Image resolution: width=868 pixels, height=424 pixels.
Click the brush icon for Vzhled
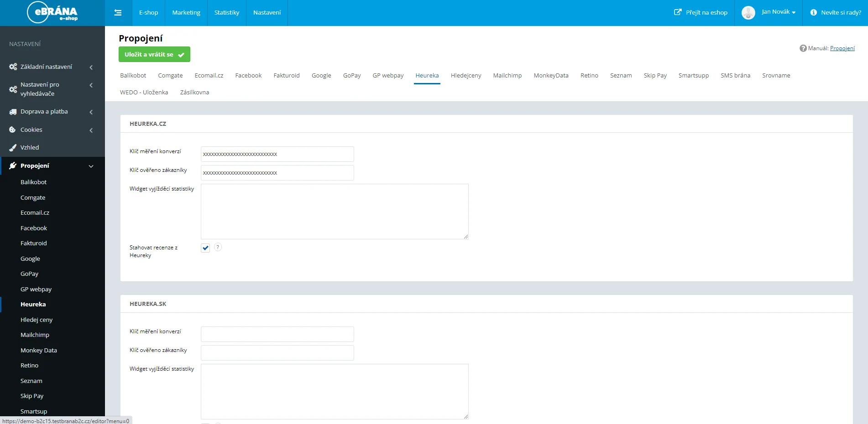(x=13, y=148)
